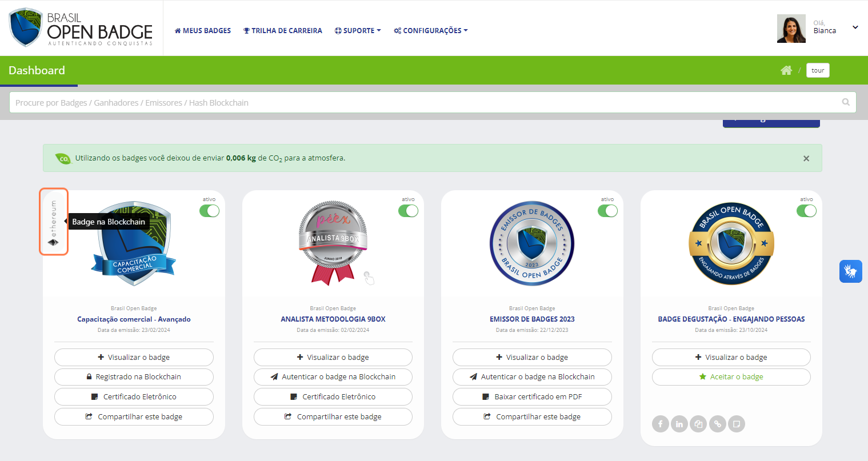Viewport: 868px width, 461px height.
Task: Visualizar o badge for EMISSOR DE BADGES 2023
Action: point(532,357)
